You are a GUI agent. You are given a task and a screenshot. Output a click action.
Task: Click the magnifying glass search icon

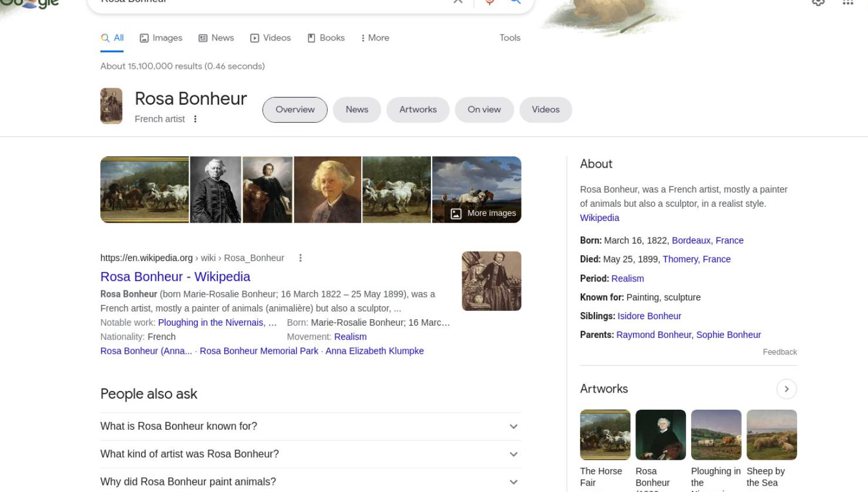coord(515,2)
